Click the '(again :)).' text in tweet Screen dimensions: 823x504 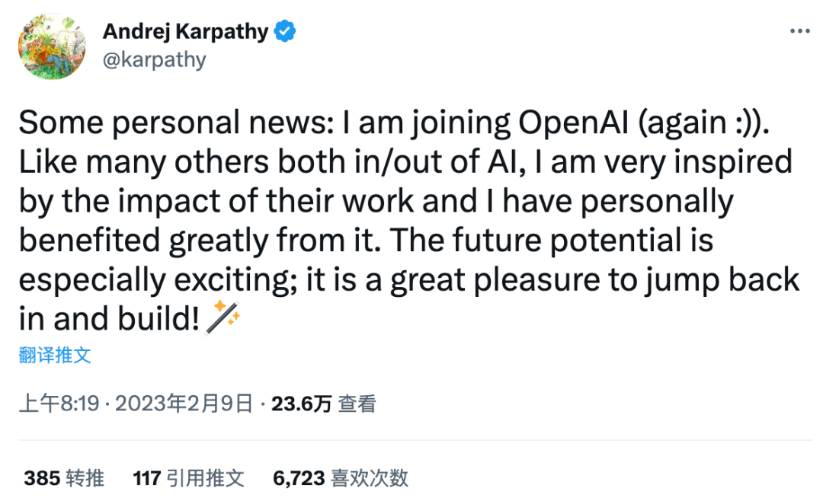[704, 124]
